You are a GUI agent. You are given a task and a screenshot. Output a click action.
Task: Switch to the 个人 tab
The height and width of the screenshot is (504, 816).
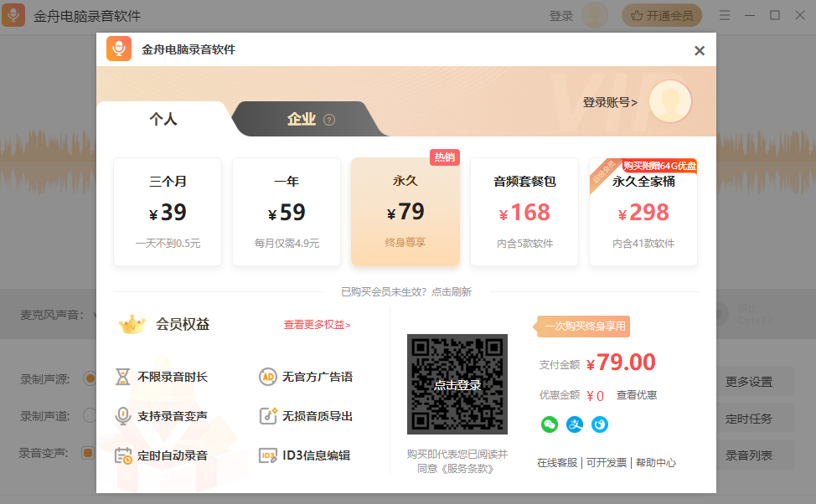tap(165, 119)
